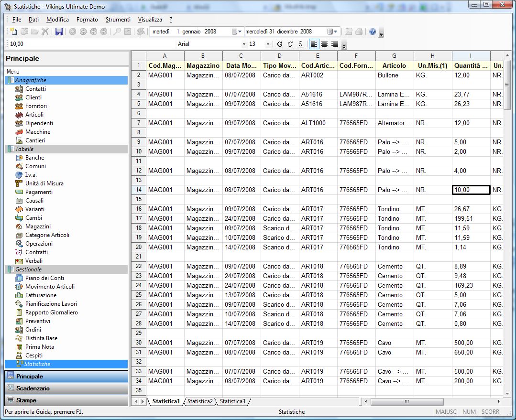The image size is (516, 420).
Task: Select the cell with quantity 199,51
Action: [x=471, y=218]
